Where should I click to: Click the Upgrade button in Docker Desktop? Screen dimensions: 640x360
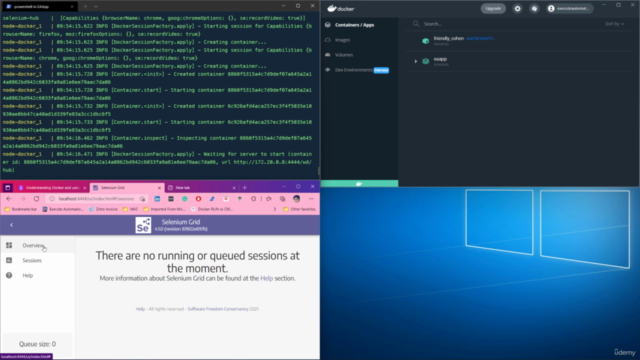(x=493, y=9)
